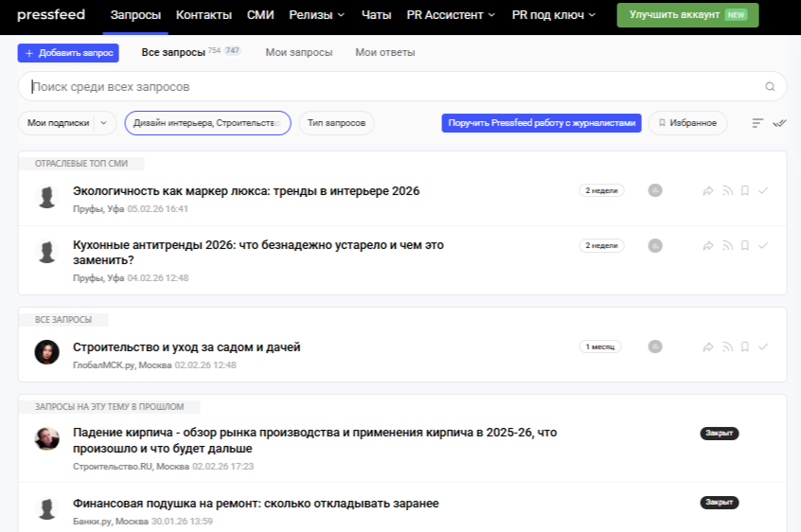
Task: Click the sort list icon
Action: point(757,123)
